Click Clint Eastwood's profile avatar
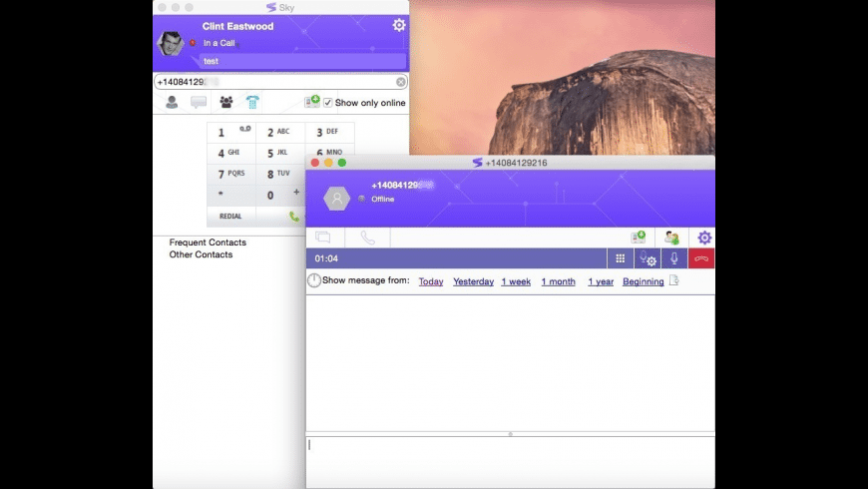Viewport: 868px width, 489px height. [x=170, y=43]
